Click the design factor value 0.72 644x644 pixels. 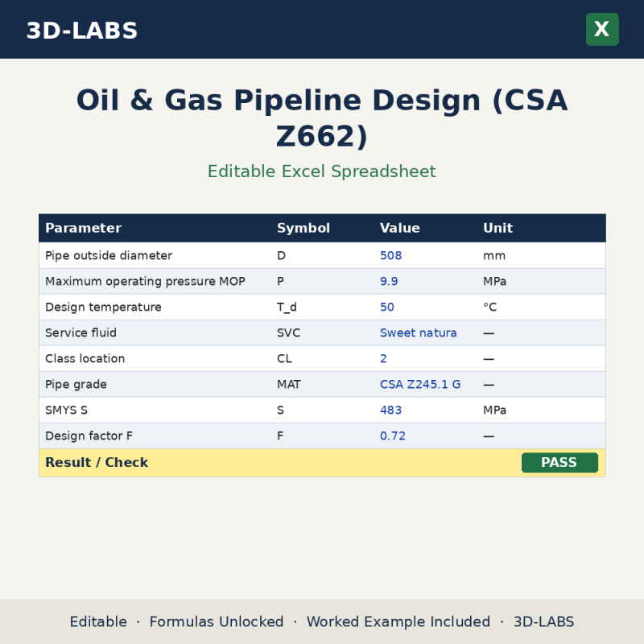coord(393,436)
